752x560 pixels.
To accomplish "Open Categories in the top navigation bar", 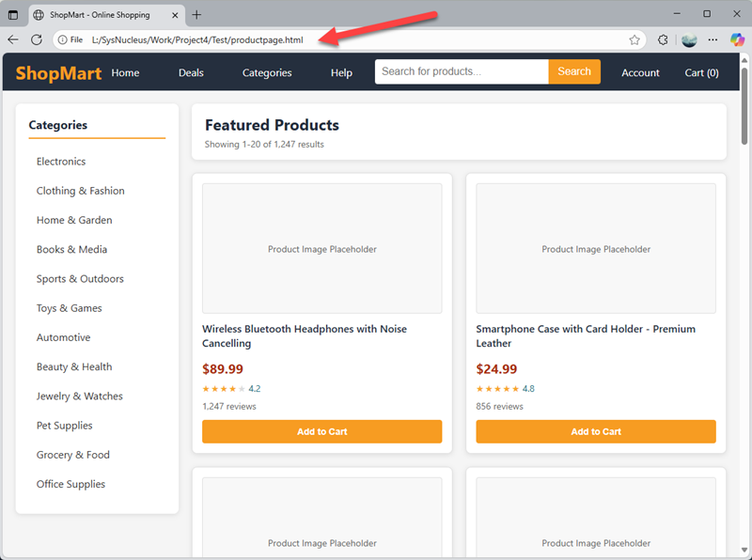I will (267, 72).
